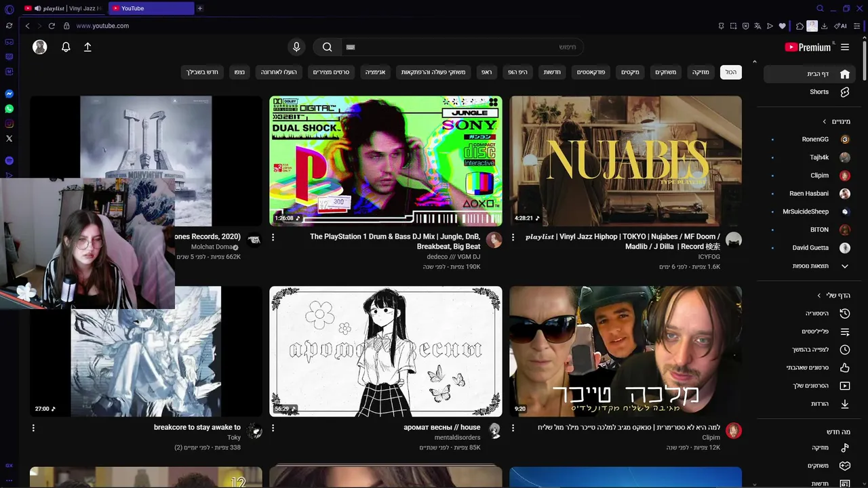The width and height of the screenshot is (868, 488).
Task: Open Instagram in the browser sidebar
Action: coord(9,123)
